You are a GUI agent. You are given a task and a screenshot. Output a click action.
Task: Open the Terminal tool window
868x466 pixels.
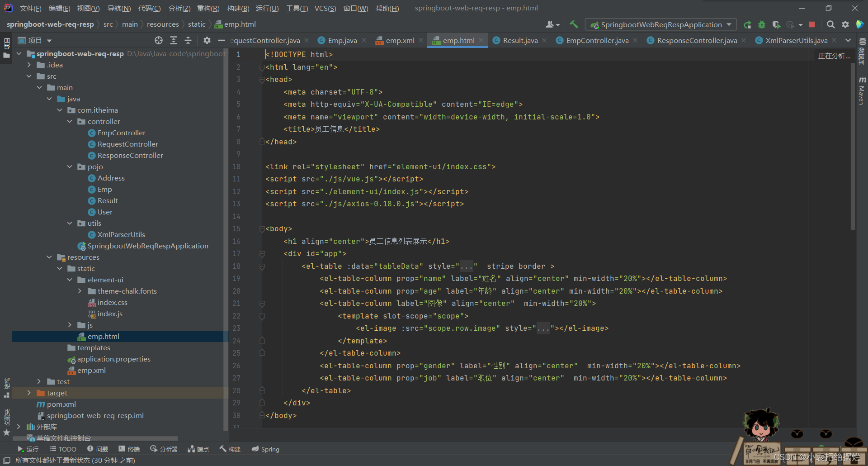pyautogui.click(x=129, y=449)
